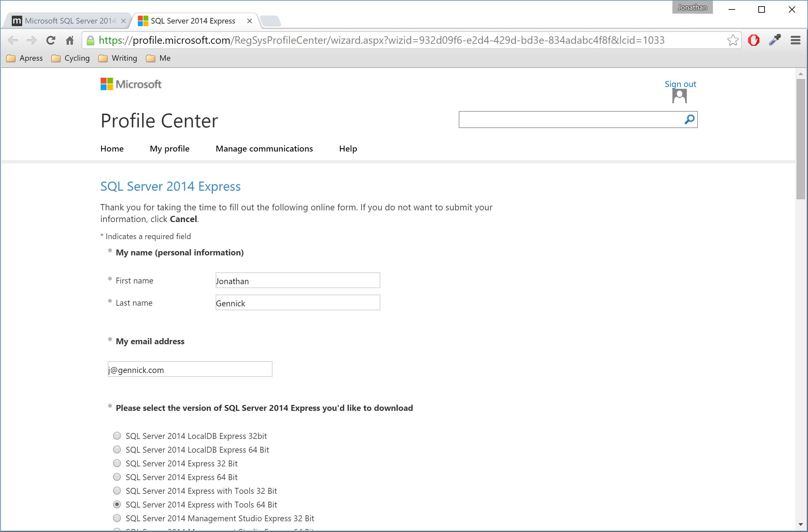Click the Profile Center page title
This screenshot has height=532, width=808.
pyautogui.click(x=159, y=121)
